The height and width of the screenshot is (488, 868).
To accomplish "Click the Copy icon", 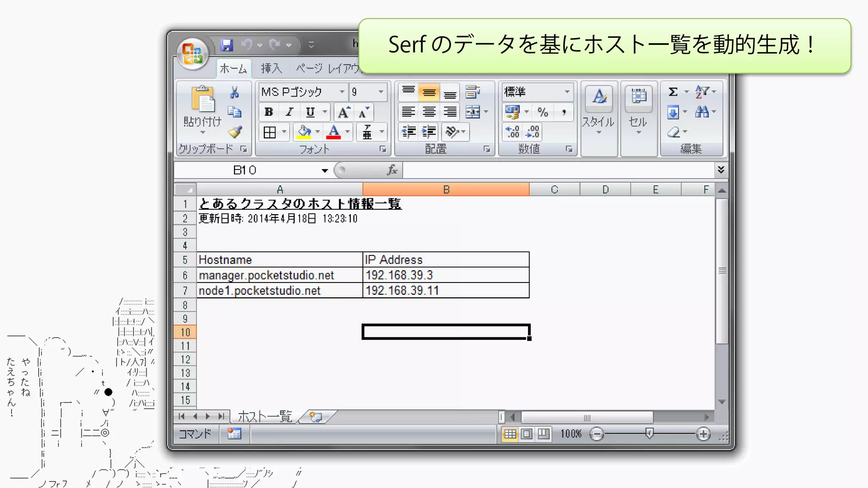I will coord(234,112).
